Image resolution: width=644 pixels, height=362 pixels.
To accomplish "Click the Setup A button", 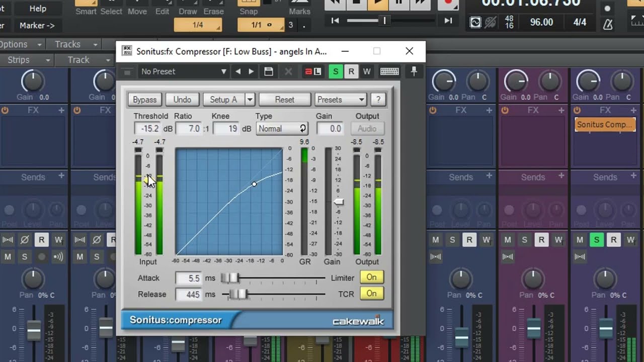I will 223,100.
